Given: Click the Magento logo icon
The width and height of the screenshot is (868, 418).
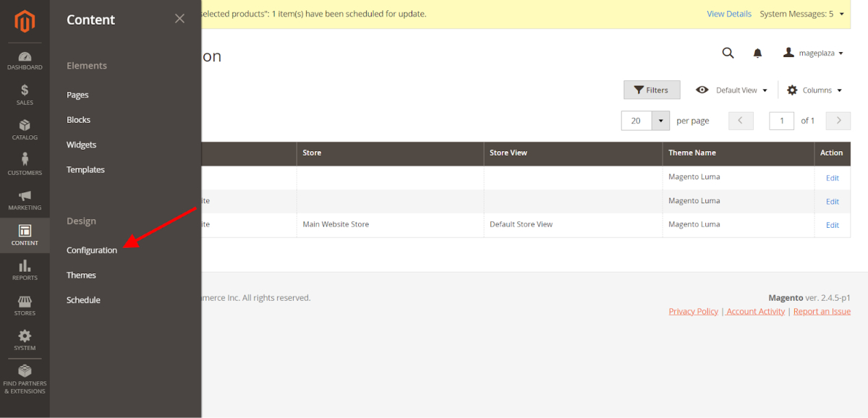Looking at the screenshot, I should click(25, 22).
